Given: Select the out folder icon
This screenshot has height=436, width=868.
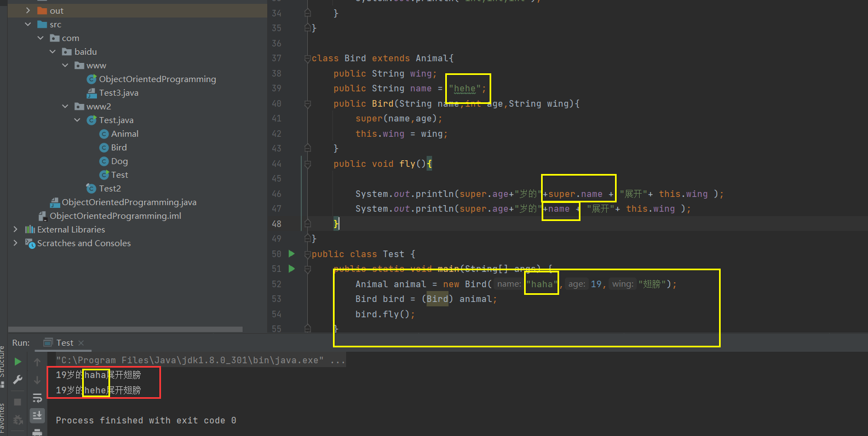Looking at the screenshot, I should [42, 10].
